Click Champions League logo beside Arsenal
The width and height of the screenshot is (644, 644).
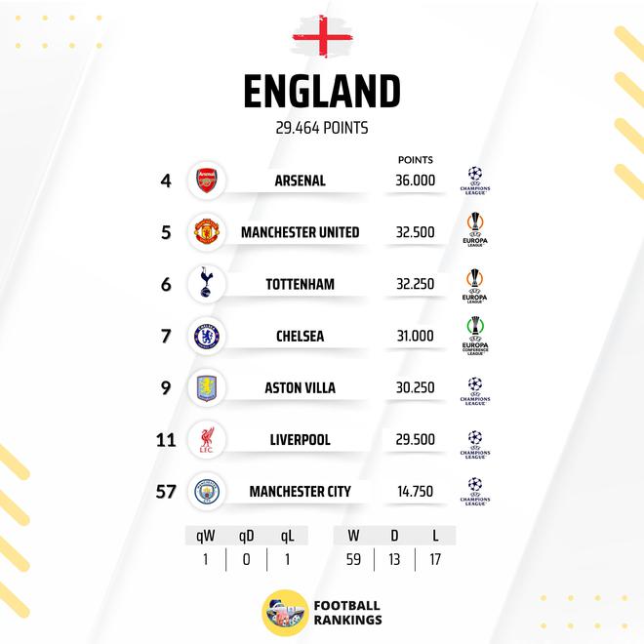click(475, 180)
